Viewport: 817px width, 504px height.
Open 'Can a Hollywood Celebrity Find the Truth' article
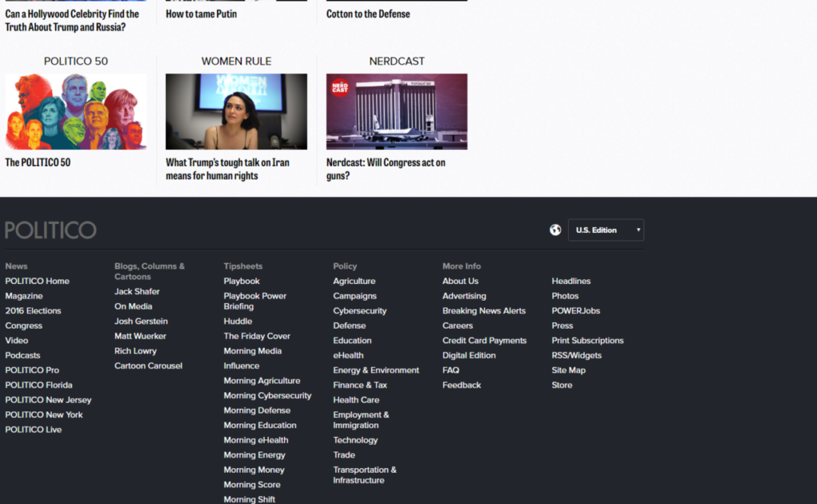point(72,20)
